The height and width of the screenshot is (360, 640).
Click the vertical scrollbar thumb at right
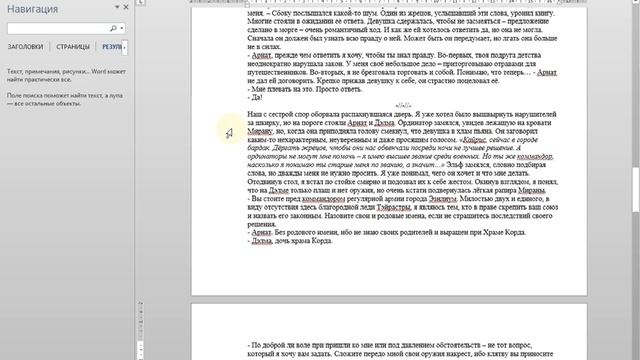636,189
